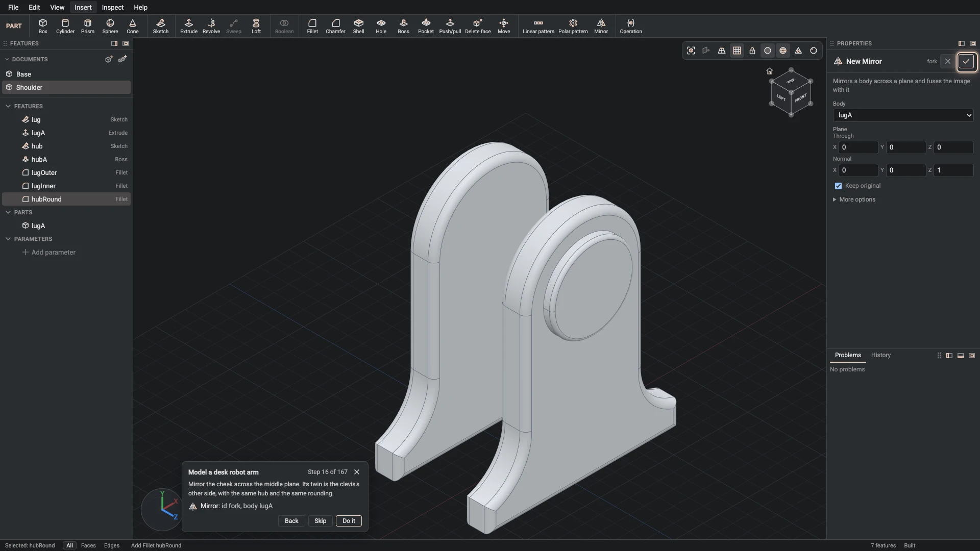
Task: Toggle the perspective view button
Action: click(722, 51)
